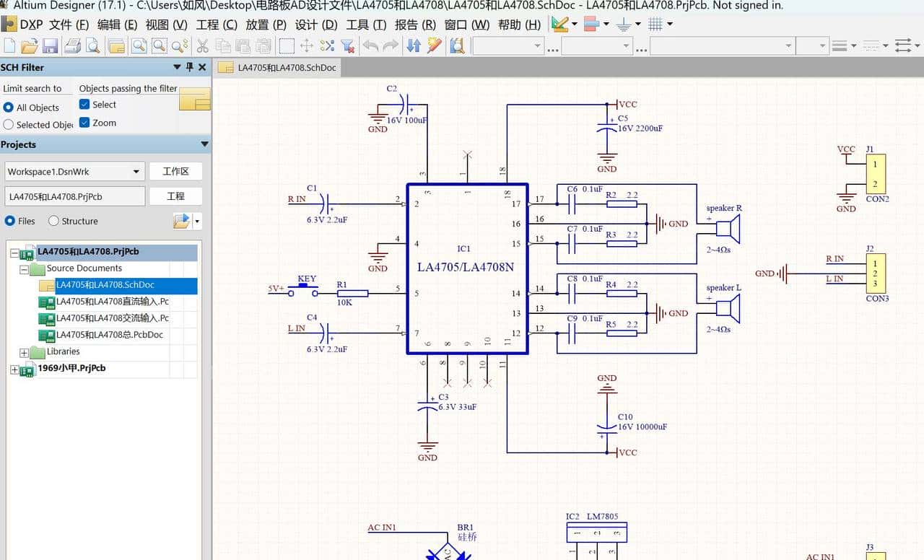Screen dimensions: 924x560
Task: Pin the SCH Filter panel
Action: tap(190, 67)
